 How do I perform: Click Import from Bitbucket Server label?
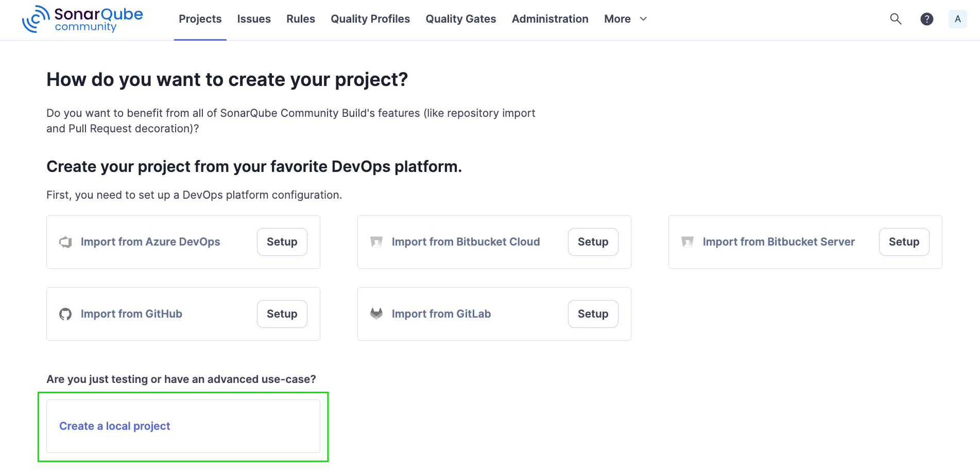coord(779,242)
